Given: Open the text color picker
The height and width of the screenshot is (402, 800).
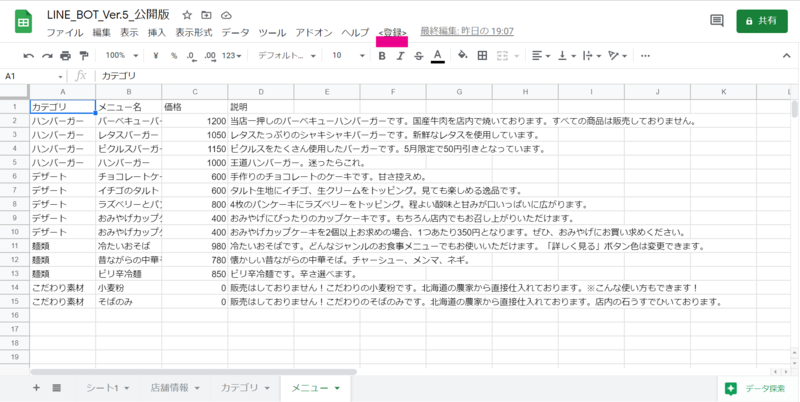Looking at the screenshot, I should 438,56.
